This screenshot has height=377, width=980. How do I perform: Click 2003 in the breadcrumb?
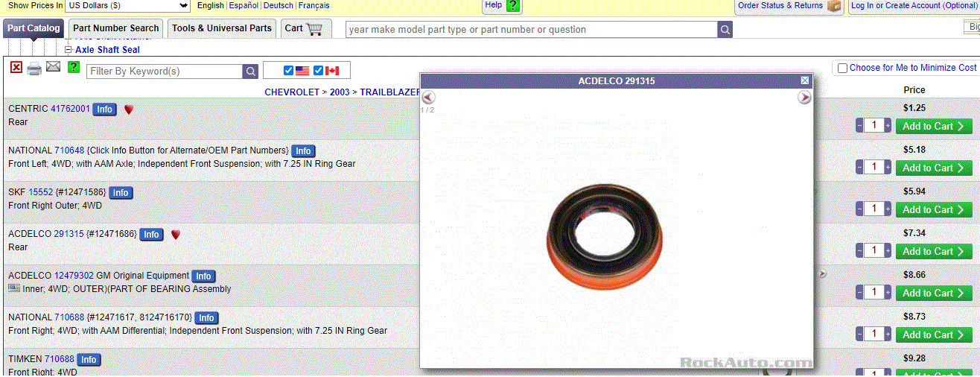click(x=340, y=92)
